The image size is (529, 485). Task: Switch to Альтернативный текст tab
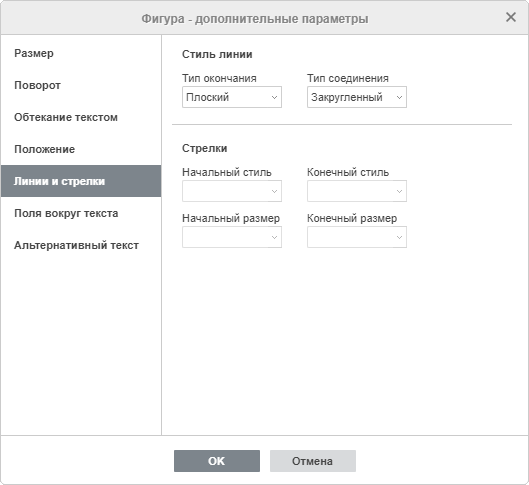[x=81, y=245]
